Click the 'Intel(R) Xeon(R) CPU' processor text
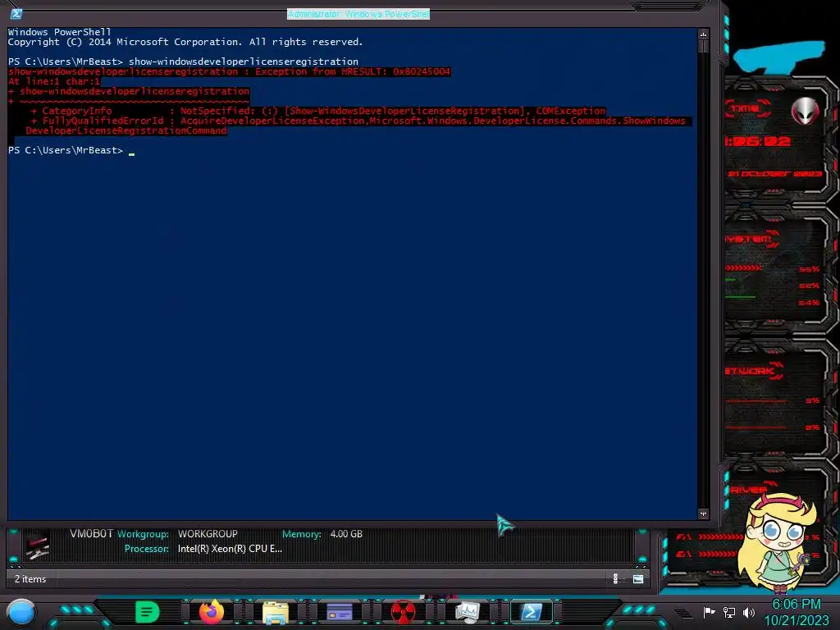 [230, 549]
